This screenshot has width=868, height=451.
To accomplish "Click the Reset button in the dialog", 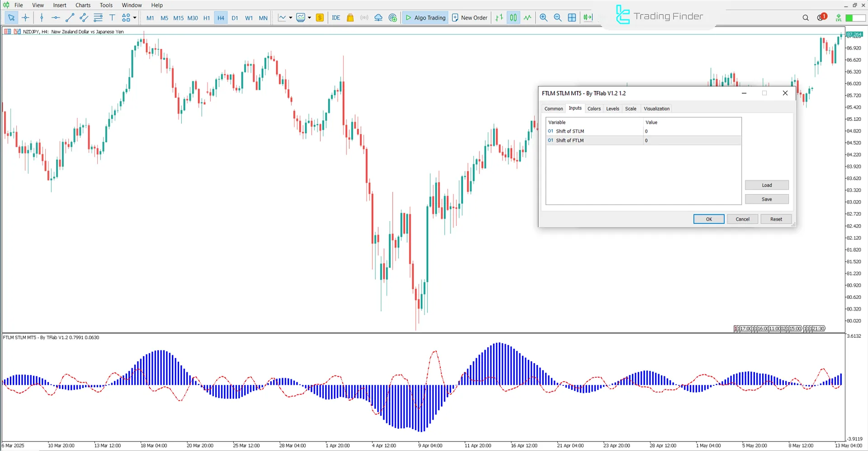I will (x=775, y=219).
